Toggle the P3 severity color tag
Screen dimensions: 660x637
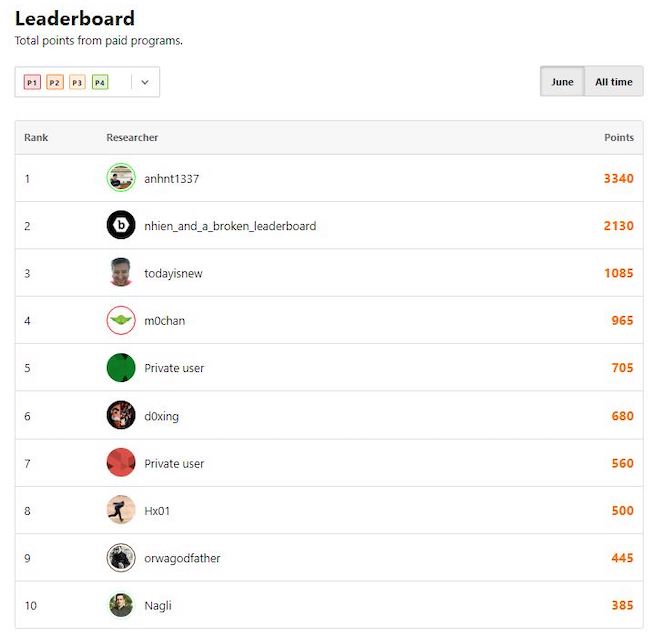[78, 82]
